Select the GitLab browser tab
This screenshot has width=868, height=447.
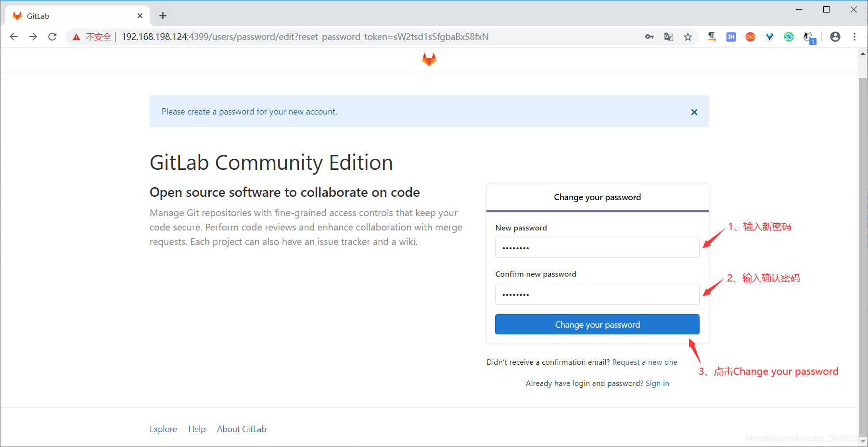tap(77, 16)
